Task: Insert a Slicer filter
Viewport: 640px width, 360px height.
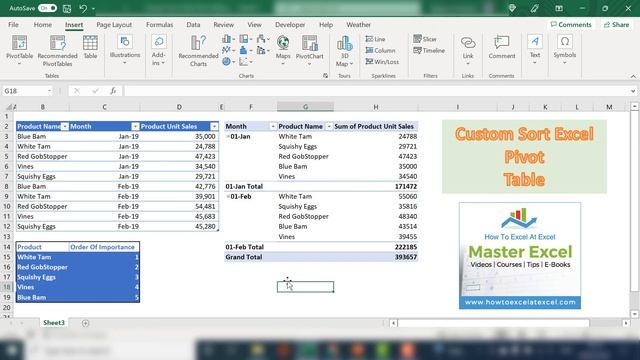Action: (425, 39)
